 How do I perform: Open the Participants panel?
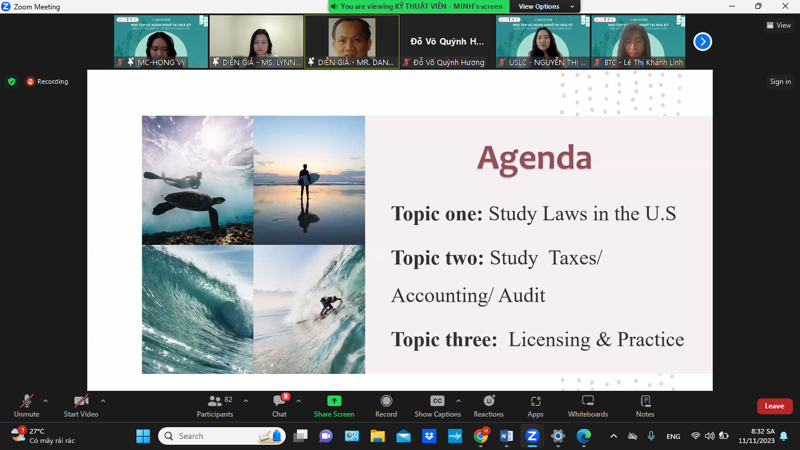click(x=215, y=404)
